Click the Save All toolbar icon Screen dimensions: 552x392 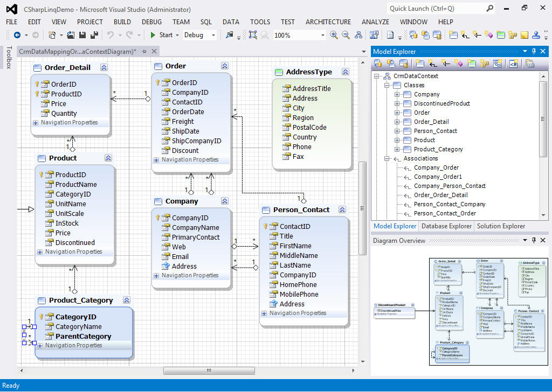point(94,35)
